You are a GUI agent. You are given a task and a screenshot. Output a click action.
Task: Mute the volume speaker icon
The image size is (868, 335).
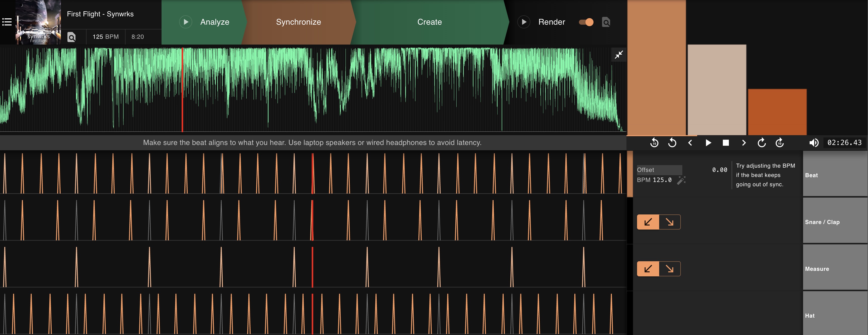(814, 142)
